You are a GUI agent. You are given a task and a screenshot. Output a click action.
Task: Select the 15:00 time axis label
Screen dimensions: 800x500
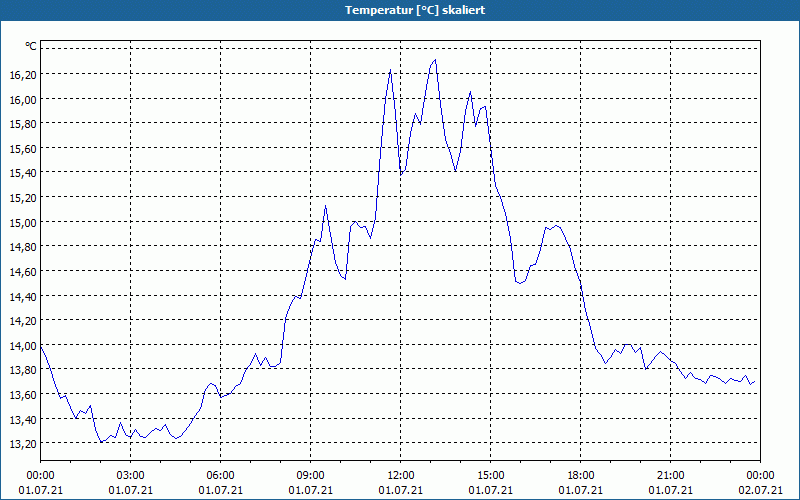click(x=490, y=476)
